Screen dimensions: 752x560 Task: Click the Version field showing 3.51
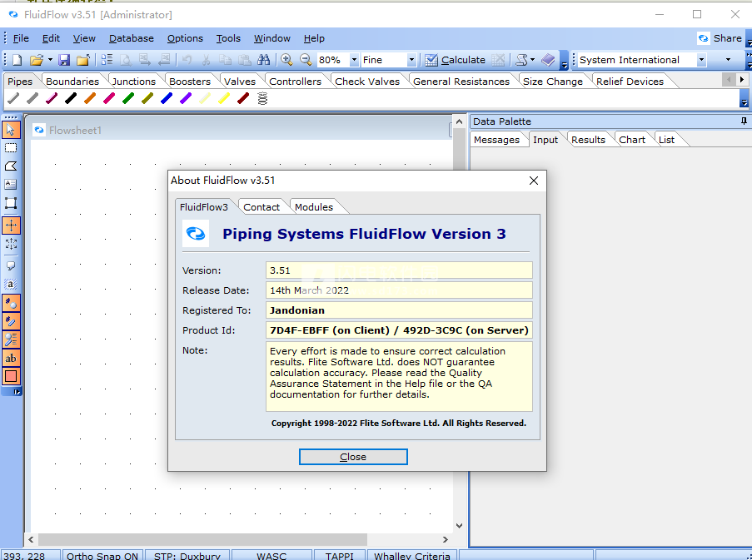pos(399,270)
